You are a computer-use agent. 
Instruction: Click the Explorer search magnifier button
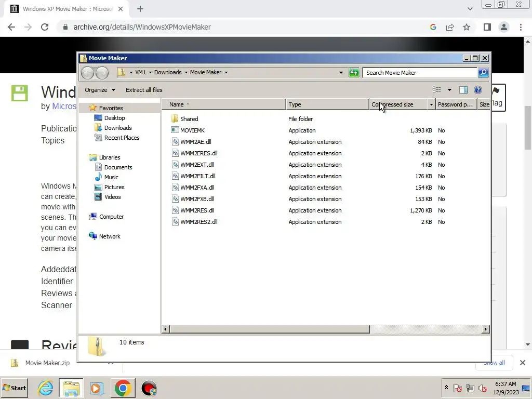[483, 73]
